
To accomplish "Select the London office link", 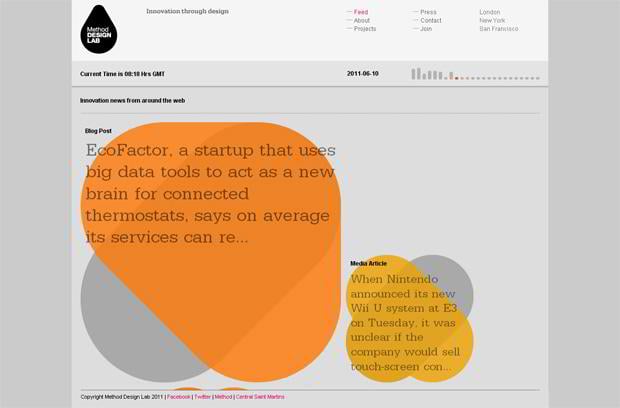I will pyautogui.click(x=490, y=12).
